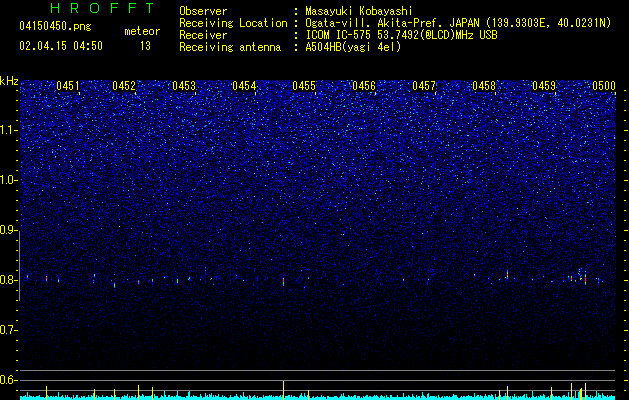Click the 0.6 kHz axis label
629x400 pixels.
(9, 380)
